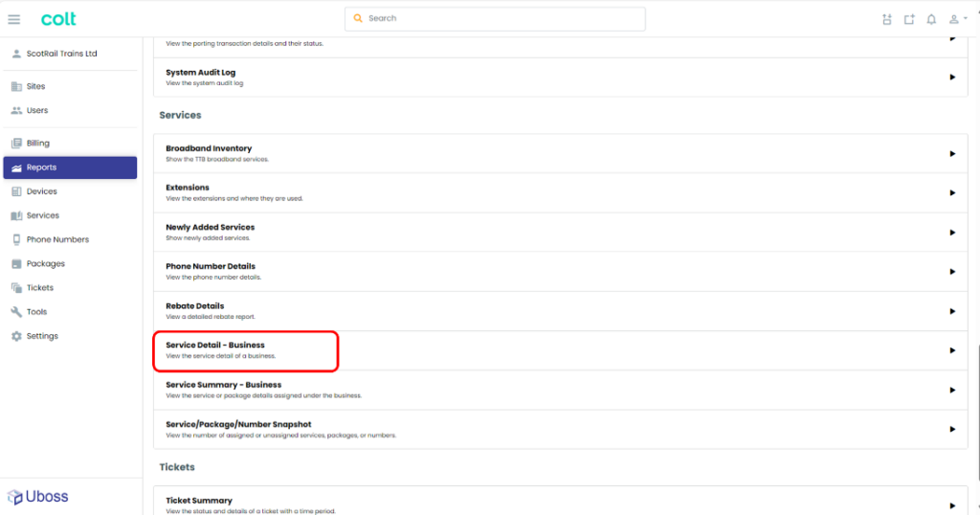Expand the Ticket Summary arrow
This screenshot has height=515, width=980.
pos(952,505)
